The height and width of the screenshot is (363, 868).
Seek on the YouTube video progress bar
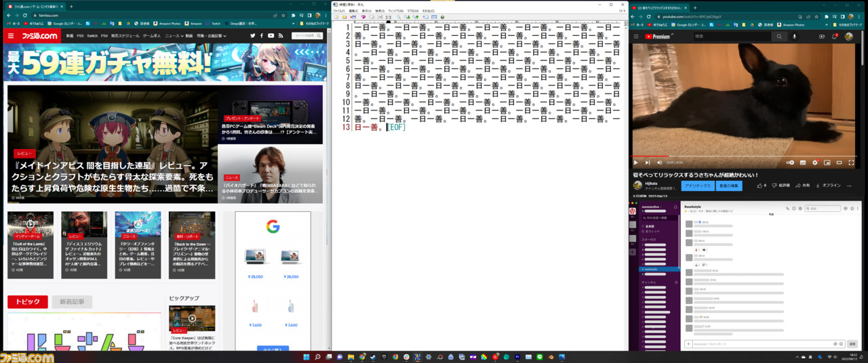(x=744, y=156)
